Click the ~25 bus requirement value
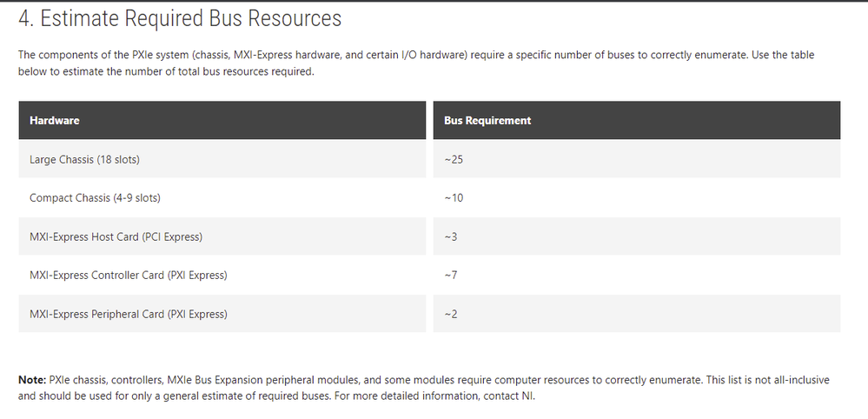Image resolution: width=868 pixels, height=419 pixels. [454, 159]
